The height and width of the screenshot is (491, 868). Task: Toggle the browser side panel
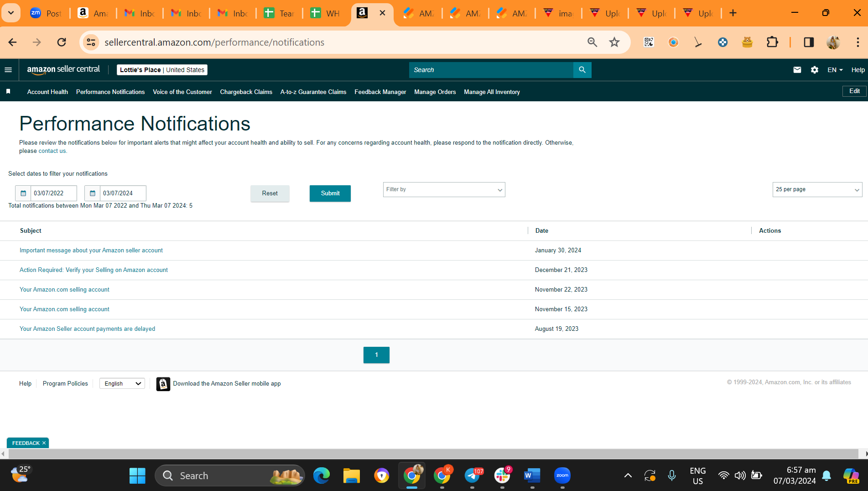[x=809, y=42]
